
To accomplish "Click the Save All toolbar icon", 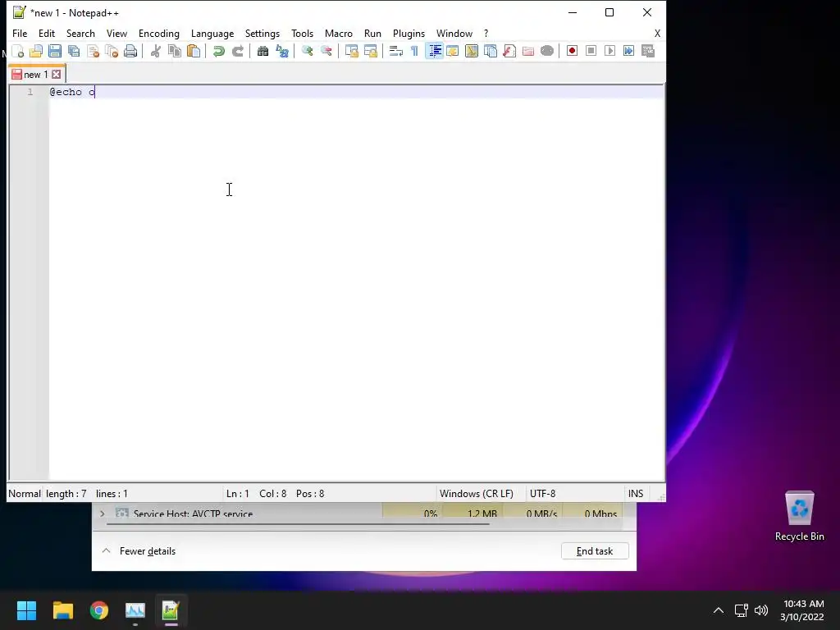I will tap(74, 51).
